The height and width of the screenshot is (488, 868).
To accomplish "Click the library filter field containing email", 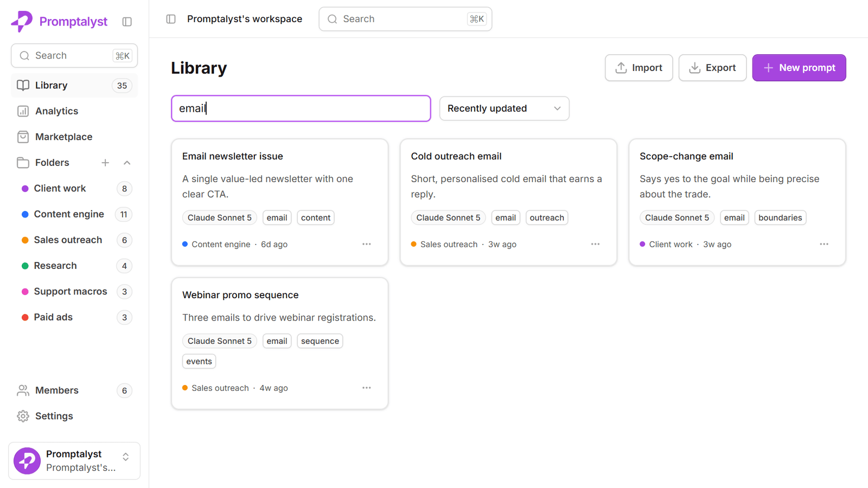I will coord(301,108).
